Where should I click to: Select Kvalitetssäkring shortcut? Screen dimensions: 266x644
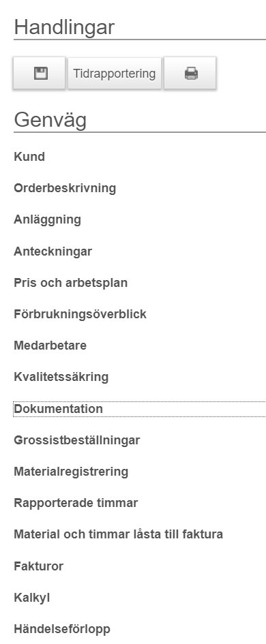click(x=61, y=377)
